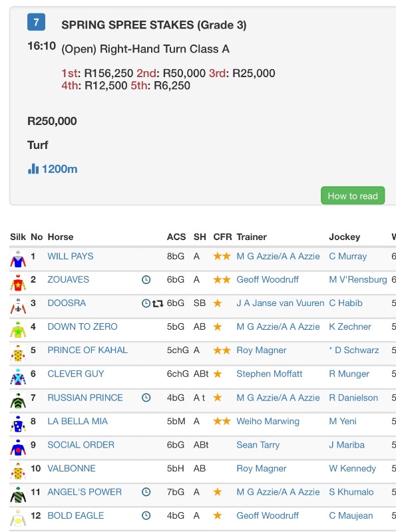Click the bar chart icon beside 1200m
This screenshot has width=396, height=532.
click(x=33, y=169)
